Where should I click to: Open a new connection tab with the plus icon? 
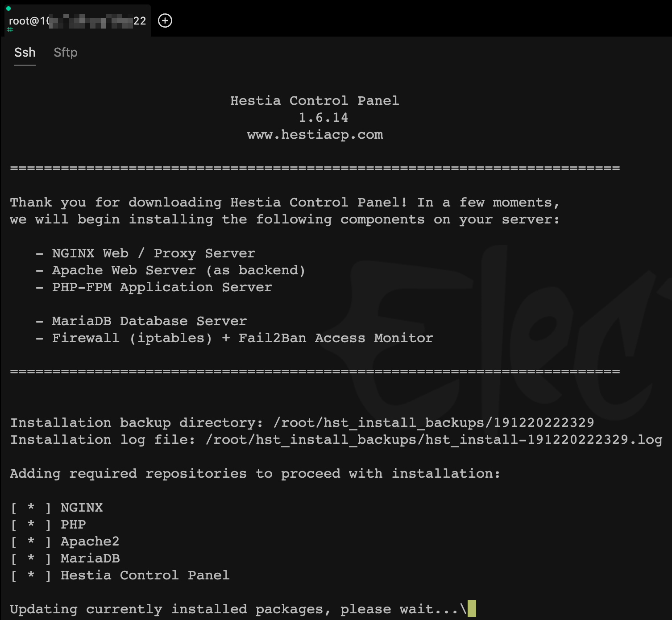pos(165,21)
